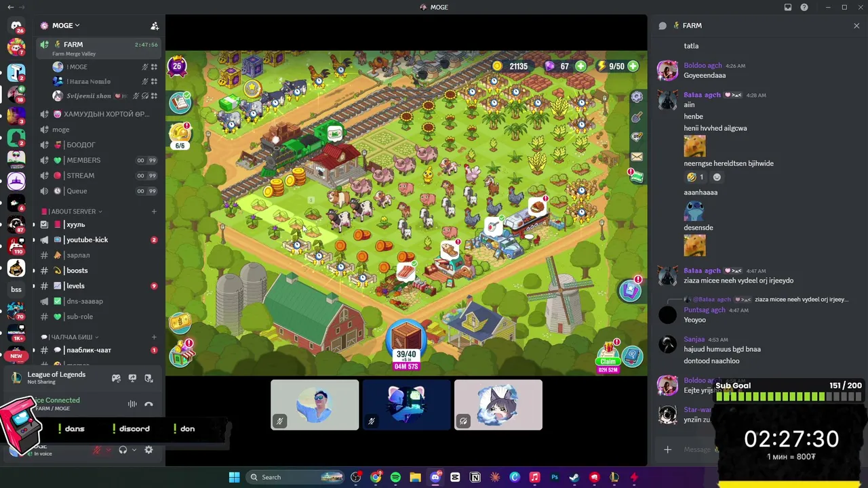Open Discord direct messages home icon
Screen dimensions: 868x488
(16, 26)
